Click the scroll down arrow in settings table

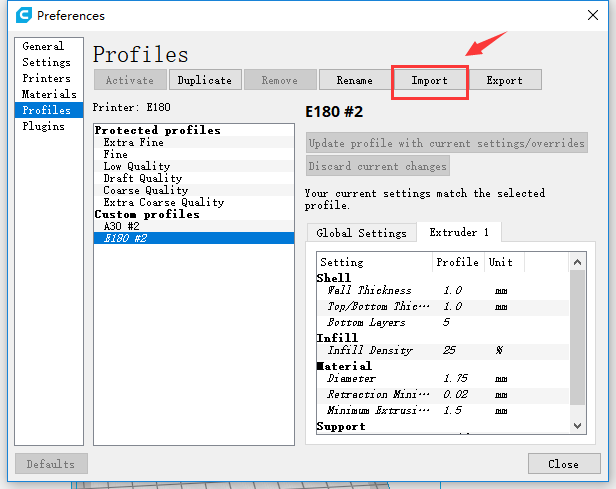pos(578,425)
